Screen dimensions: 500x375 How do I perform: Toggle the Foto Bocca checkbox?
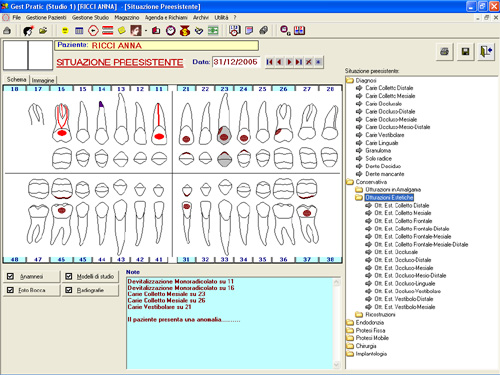10,290
